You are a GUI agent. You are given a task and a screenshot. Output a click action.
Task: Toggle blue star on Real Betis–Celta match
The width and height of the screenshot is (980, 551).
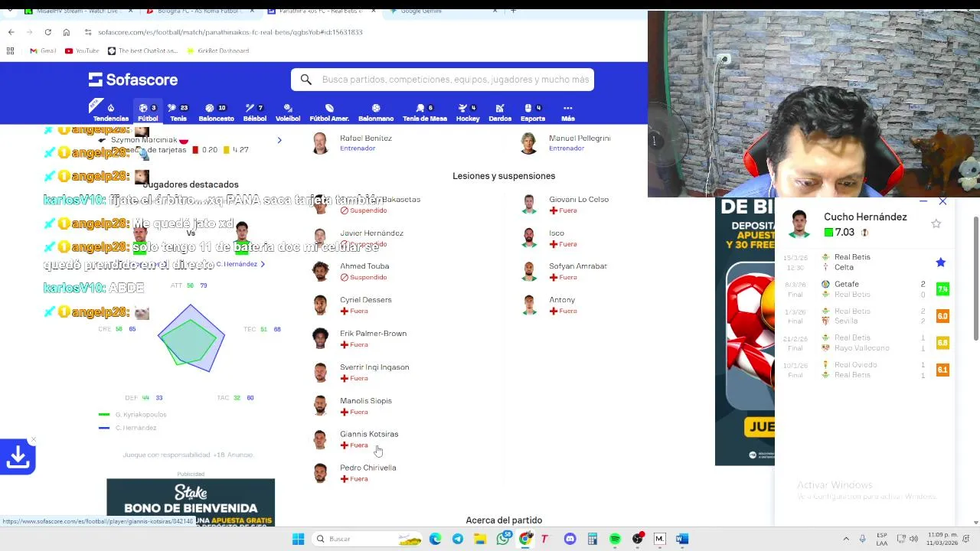click(x=940, y=262)
